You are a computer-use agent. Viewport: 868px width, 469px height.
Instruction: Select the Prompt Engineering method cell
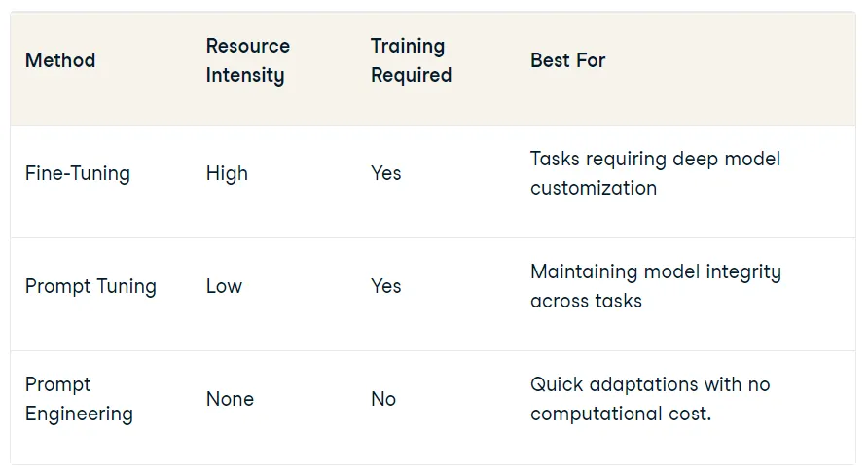(x=79, y=399)
